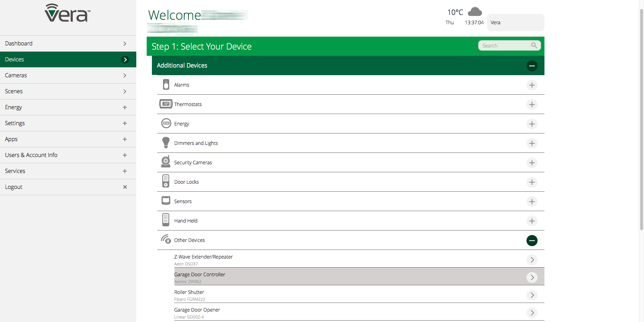The image size is (644, 322).
Task: Click the search magnifier icon
Action: 534,45
